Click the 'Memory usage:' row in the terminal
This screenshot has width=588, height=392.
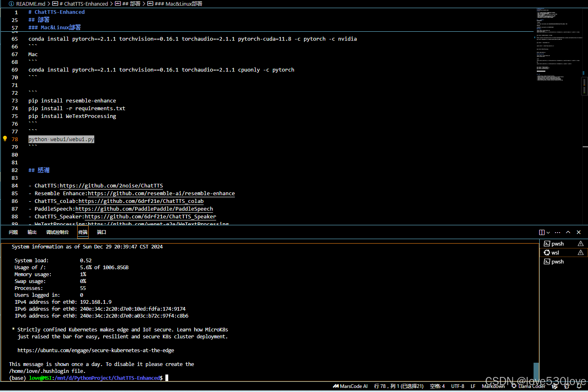50,274
